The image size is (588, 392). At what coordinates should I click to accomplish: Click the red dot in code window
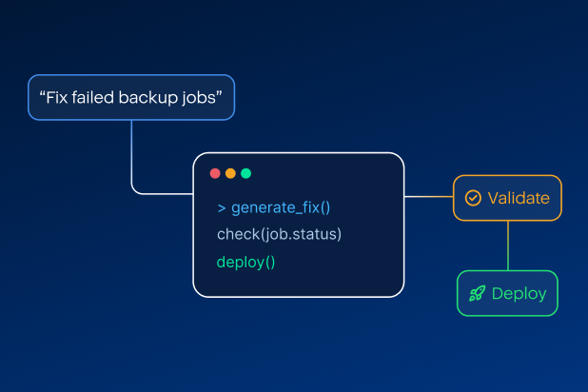(215, 173)
